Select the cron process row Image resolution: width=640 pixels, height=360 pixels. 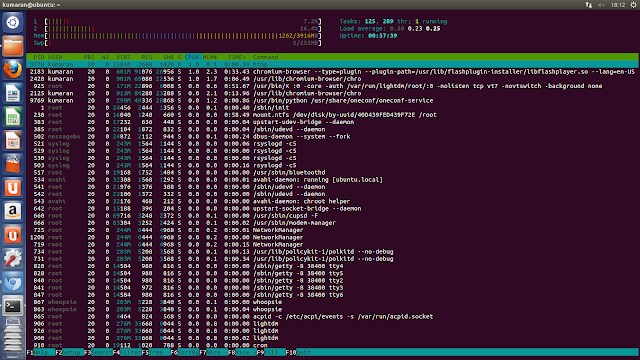(x=332, y=345)
